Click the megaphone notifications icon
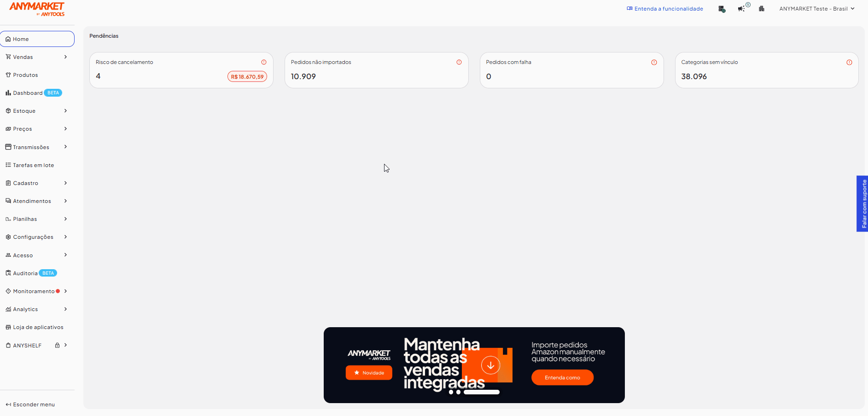 point(741,9)
